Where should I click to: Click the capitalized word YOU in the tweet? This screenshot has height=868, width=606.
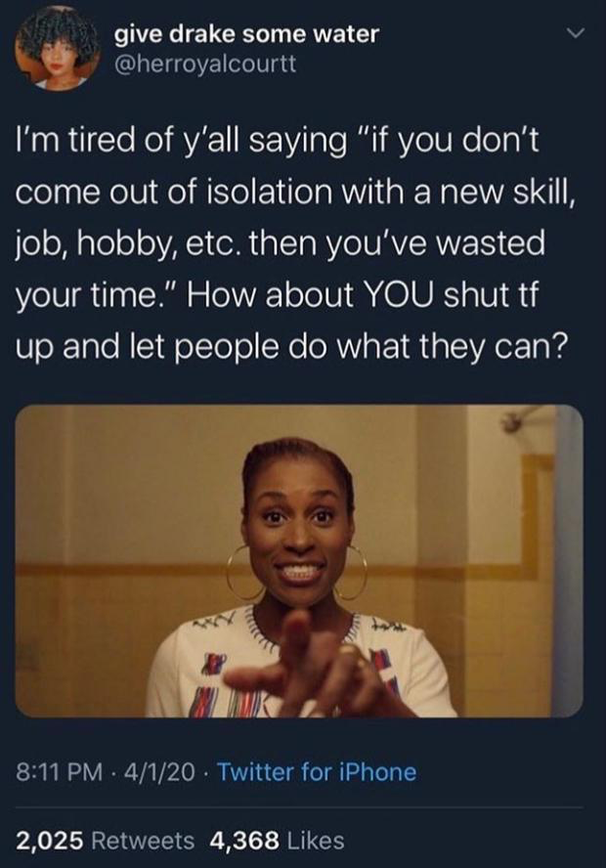[x=398, y=294]
